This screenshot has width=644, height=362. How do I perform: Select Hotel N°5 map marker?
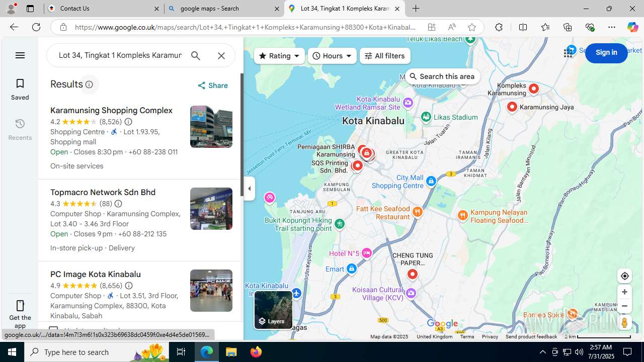366,253
